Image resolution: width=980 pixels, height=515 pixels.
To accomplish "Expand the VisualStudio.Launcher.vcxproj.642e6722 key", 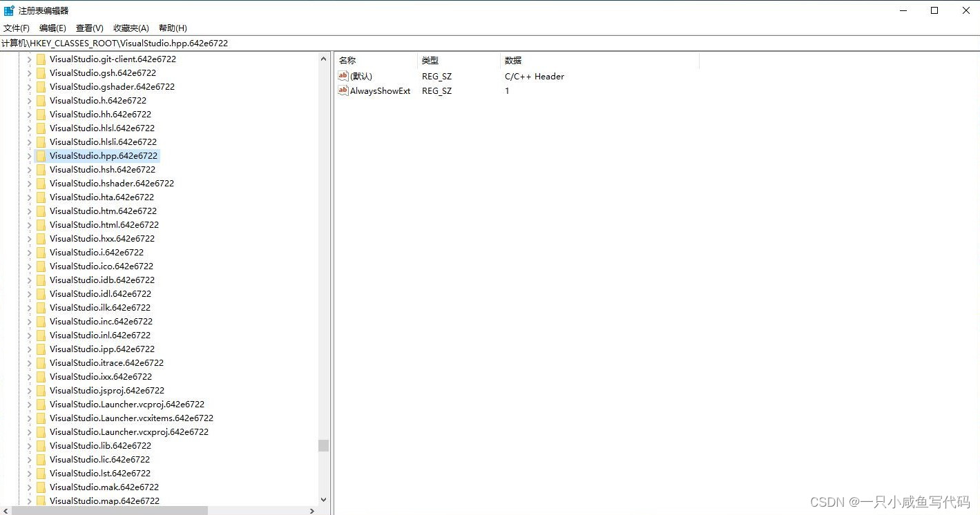I will pyautogui.click(x=29, y=432).
